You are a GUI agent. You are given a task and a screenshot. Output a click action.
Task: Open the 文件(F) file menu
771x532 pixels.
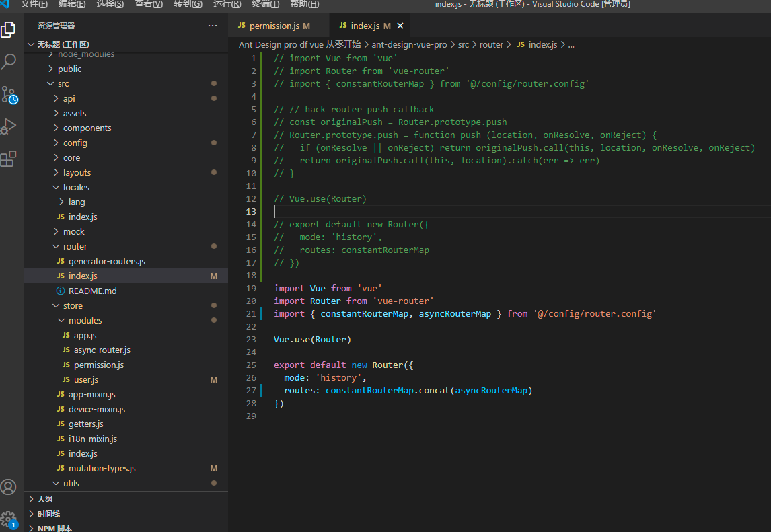34,5
